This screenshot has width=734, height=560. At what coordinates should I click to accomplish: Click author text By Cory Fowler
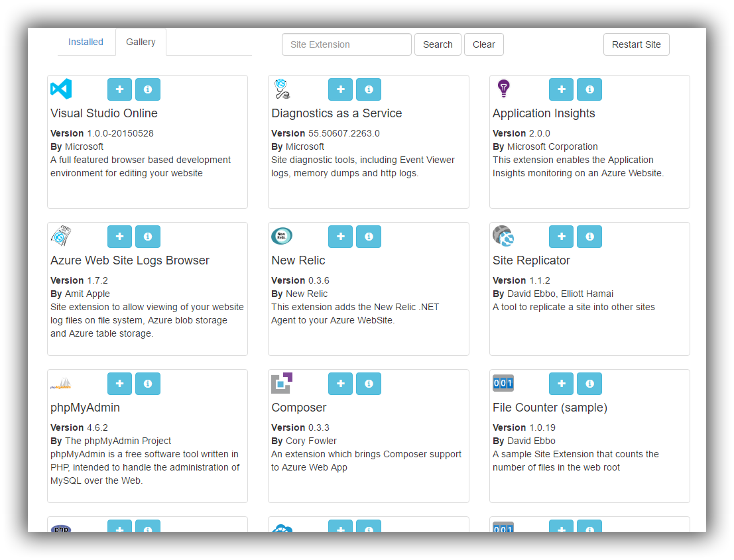[x=304, y=441]
